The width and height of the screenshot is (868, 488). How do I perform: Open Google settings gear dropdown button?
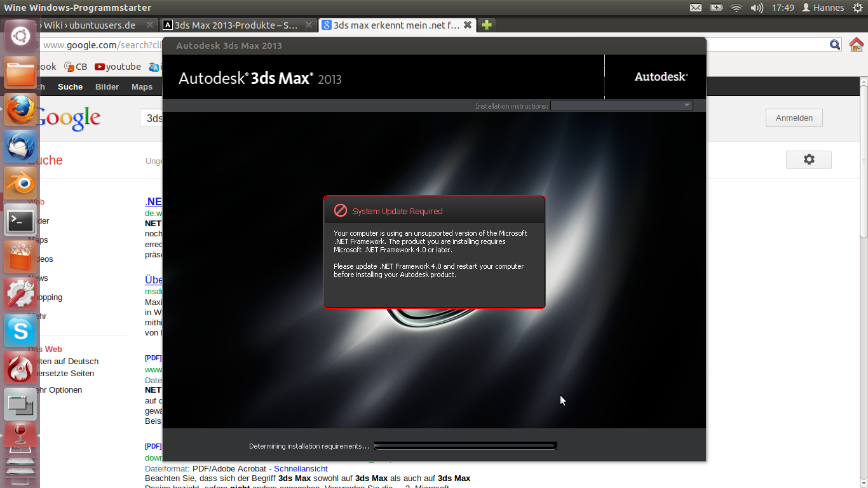pos(809,159)
